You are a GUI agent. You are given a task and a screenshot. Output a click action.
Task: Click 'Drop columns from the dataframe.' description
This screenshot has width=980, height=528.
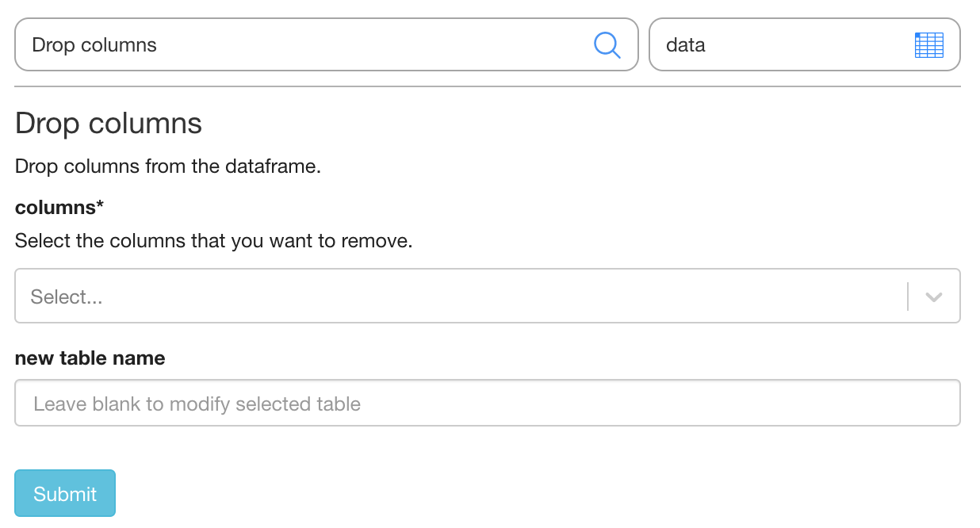pos(168,166)
